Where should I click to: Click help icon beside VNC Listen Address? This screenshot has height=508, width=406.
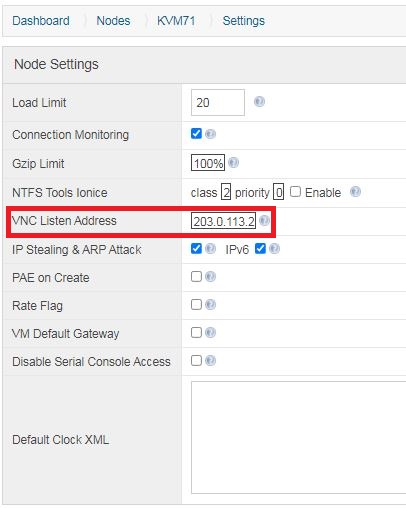(x=264, y=220)
